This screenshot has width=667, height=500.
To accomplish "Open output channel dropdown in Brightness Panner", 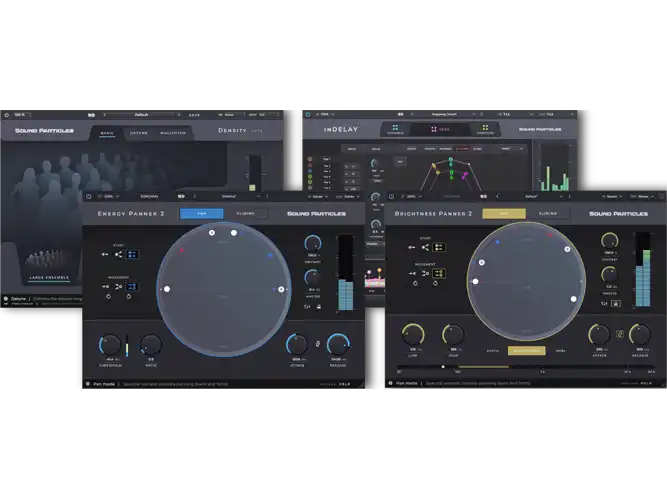I will pyautogui.click(x=642, y=197).
